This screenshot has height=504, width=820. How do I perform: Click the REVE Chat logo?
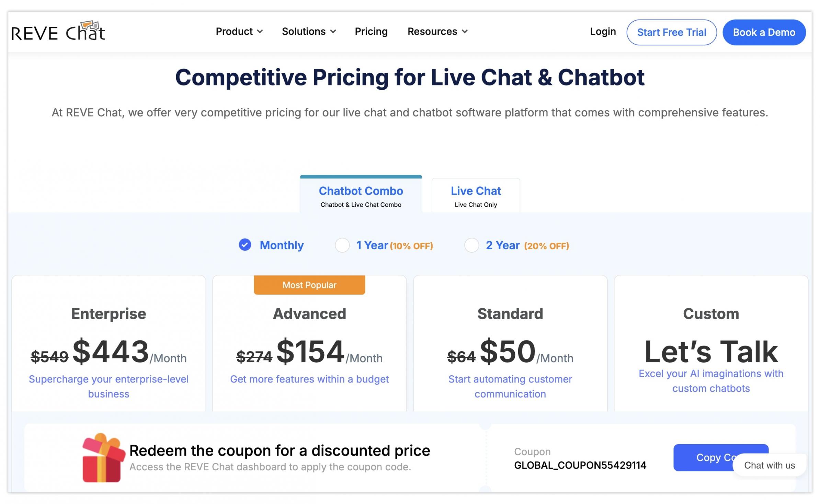pyautogui.click(x=58, y=32)
